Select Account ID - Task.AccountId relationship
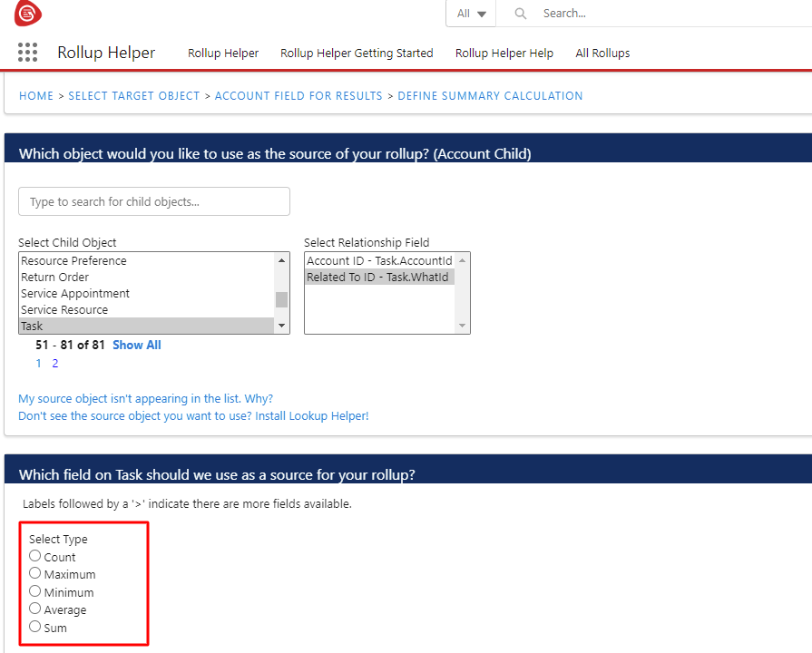812x653 pixels. pos(379,260)
